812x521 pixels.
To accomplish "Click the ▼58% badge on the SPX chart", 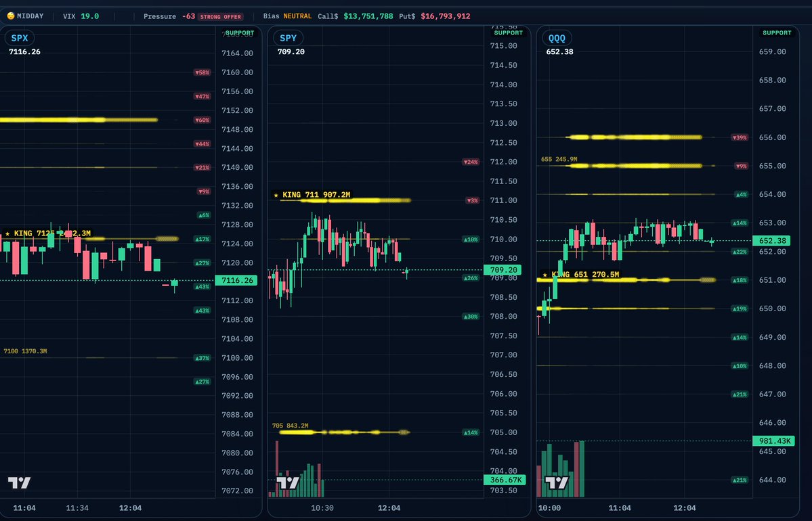I will (x=202, y=72).
